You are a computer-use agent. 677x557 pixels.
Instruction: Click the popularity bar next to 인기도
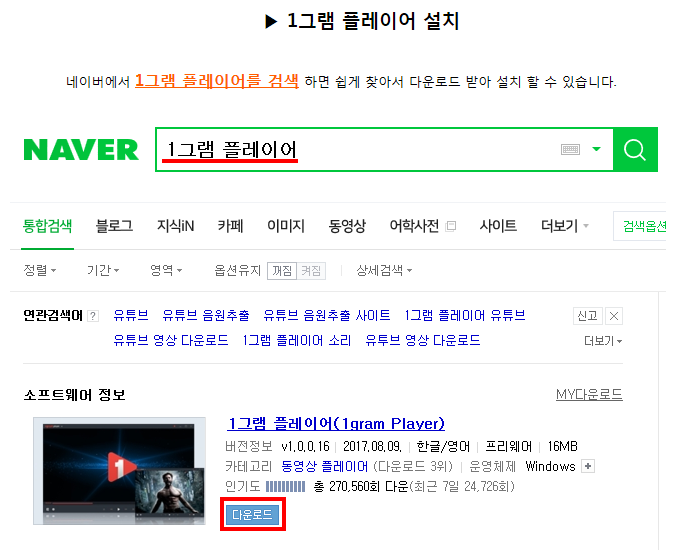[285, 487]
